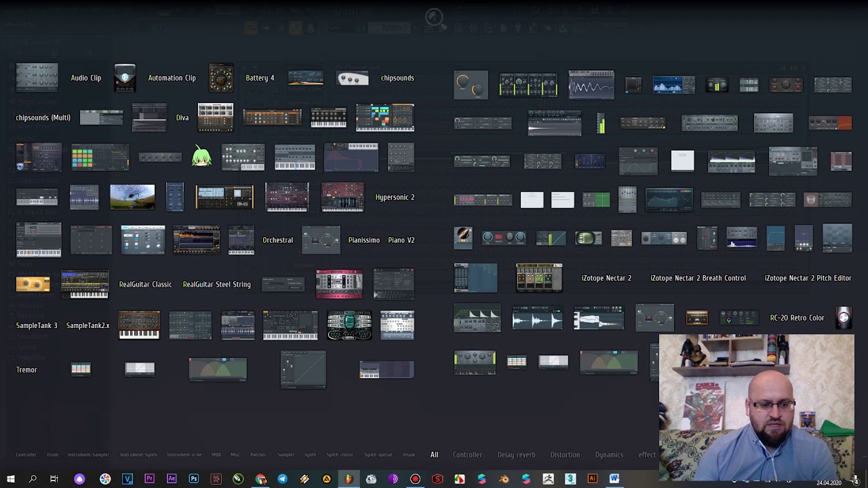
Task: Show the Sampler category tab
Action: click(285, 455)
